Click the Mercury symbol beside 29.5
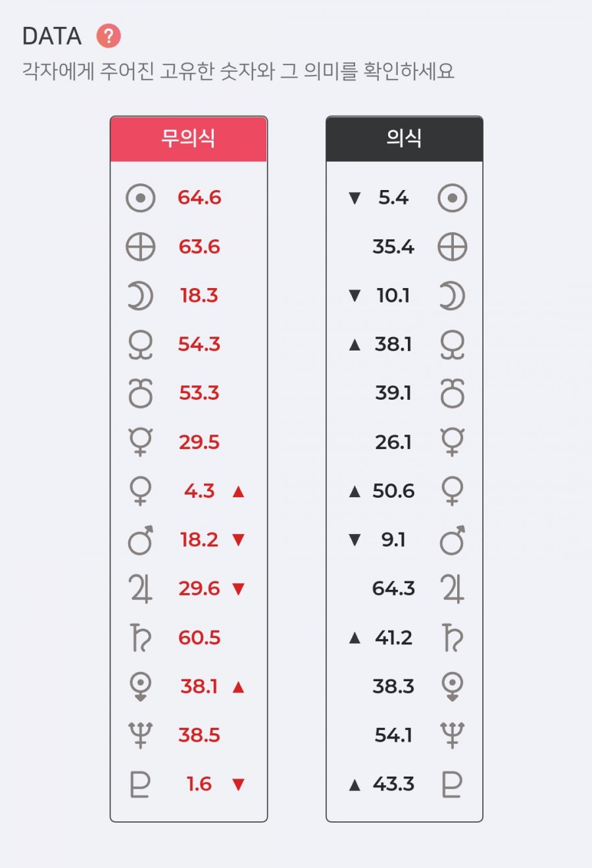Image resolution: width=592 pixels, height=868 pixels. click(x=140, y=442)
